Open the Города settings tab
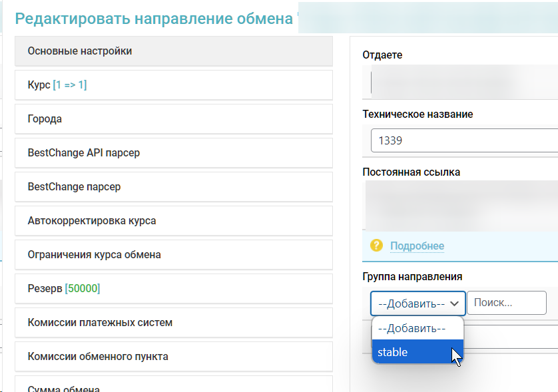Viewport: 558px width, 392px height. coord(173,119)
